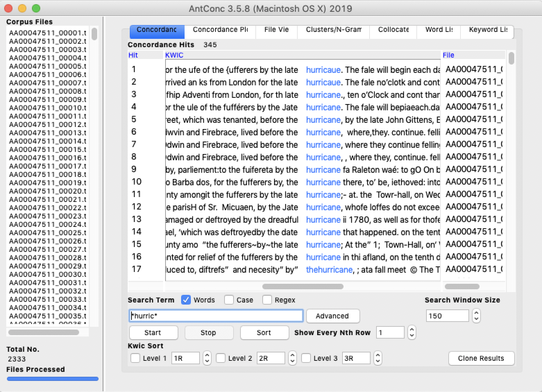Click the Total No. value 2333
Viewport: 542px width, 392px height.
(17, 359)
